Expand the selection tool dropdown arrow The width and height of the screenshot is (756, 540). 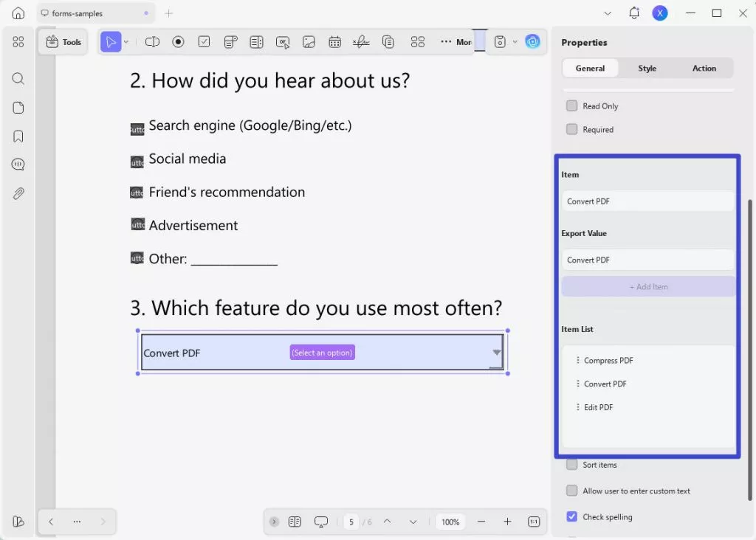pyautogui.click(x=126, y=42)
